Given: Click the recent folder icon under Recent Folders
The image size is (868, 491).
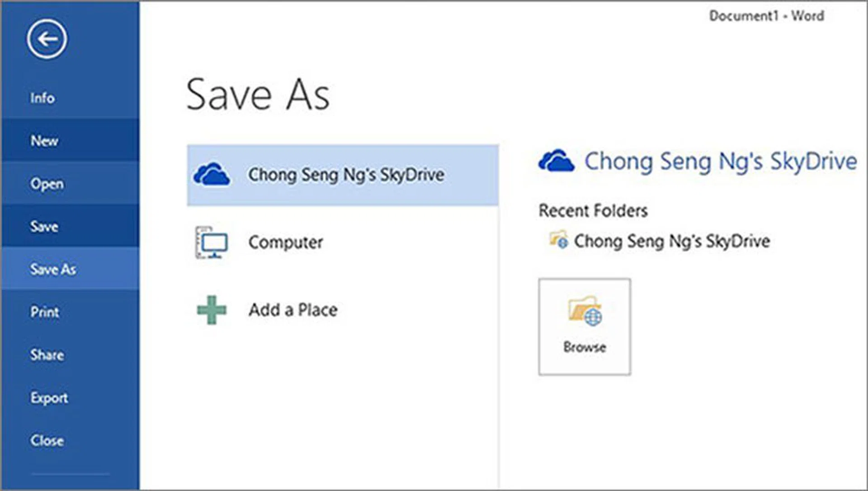Looking at the screenshot, I should click(x=558, y=240).
